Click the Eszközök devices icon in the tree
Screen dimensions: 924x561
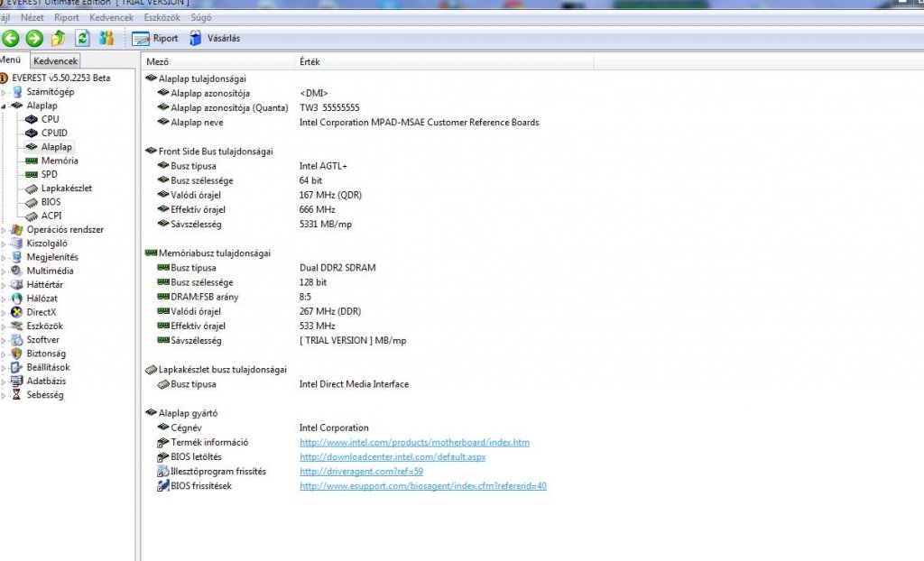pyautogui.click(x=17, y=326)
